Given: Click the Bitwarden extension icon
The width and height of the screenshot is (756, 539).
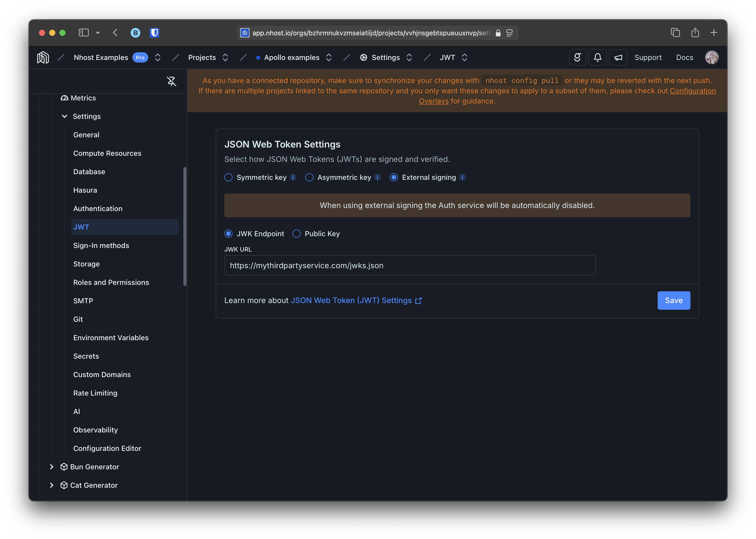Looking at the screenshot, I should tap(154, 33).
